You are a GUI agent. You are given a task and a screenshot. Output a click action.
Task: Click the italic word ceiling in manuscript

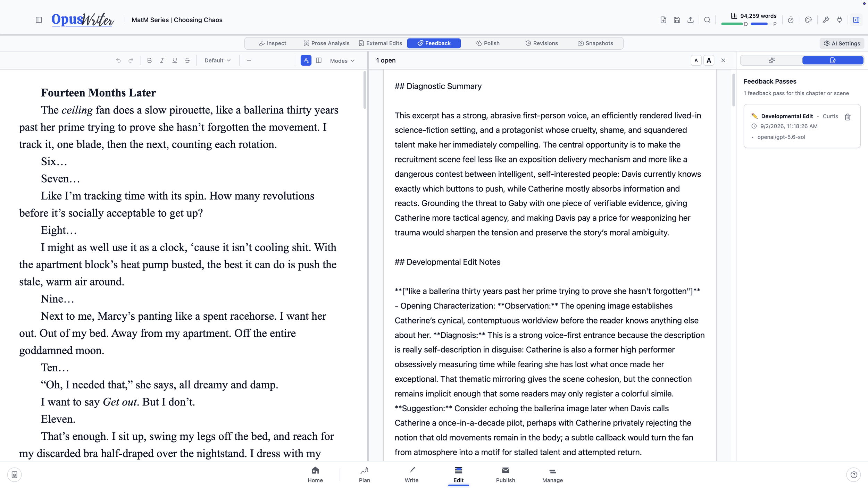pos(77,110)
